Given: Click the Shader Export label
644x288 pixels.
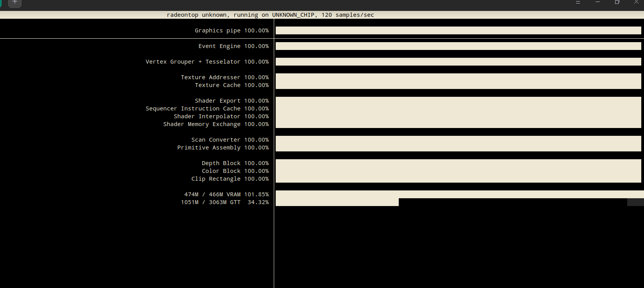Looking at the screenshot, I should coord(218,101).
